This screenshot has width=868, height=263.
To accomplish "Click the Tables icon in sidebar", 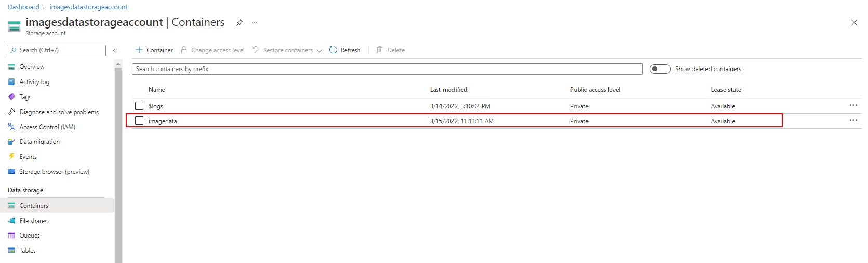I will pyautogui.click(x=11, y=251).
